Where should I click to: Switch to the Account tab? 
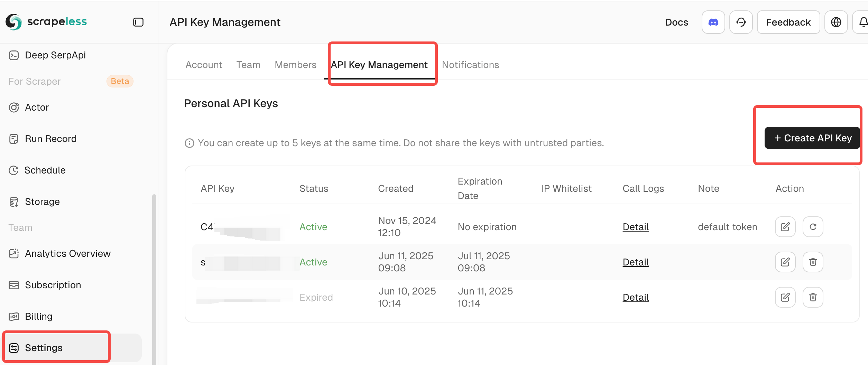[204, 65]
